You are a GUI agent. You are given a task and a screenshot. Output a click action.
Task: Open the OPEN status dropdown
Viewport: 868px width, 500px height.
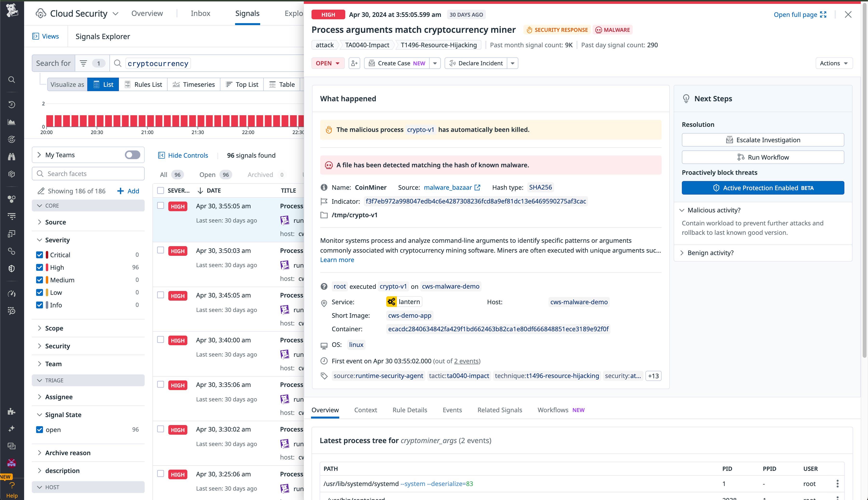point(328,63)
